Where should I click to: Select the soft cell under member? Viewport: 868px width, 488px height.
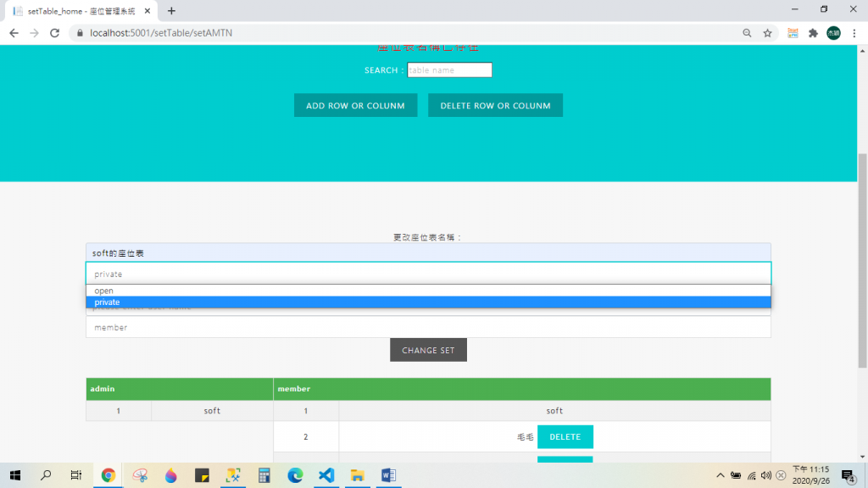[554, 411]
